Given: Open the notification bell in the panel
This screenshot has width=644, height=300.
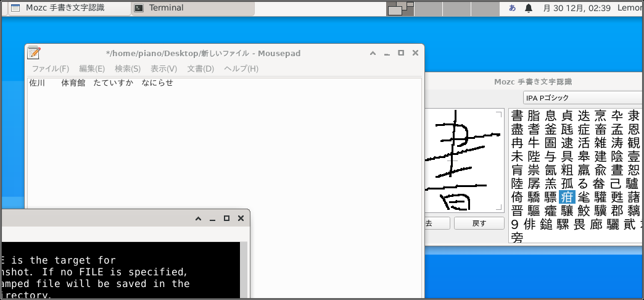Looking at the screenshot, I should [x=529, y=8].
